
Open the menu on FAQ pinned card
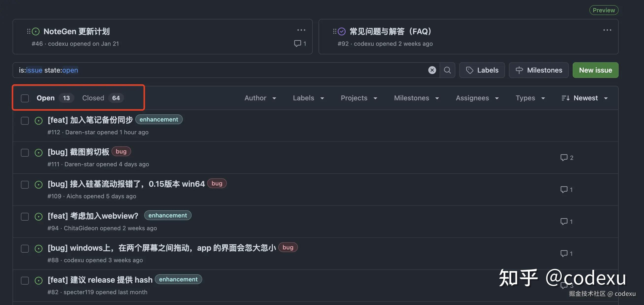[x=607, y=30]
